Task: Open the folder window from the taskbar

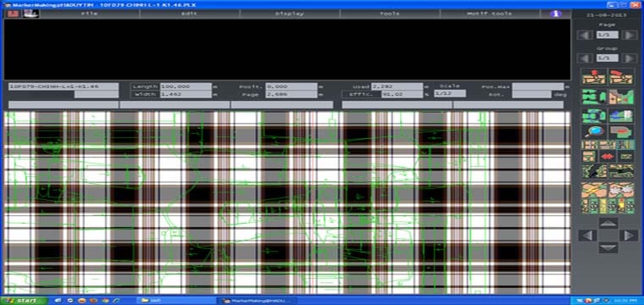Action: [176, 301]
